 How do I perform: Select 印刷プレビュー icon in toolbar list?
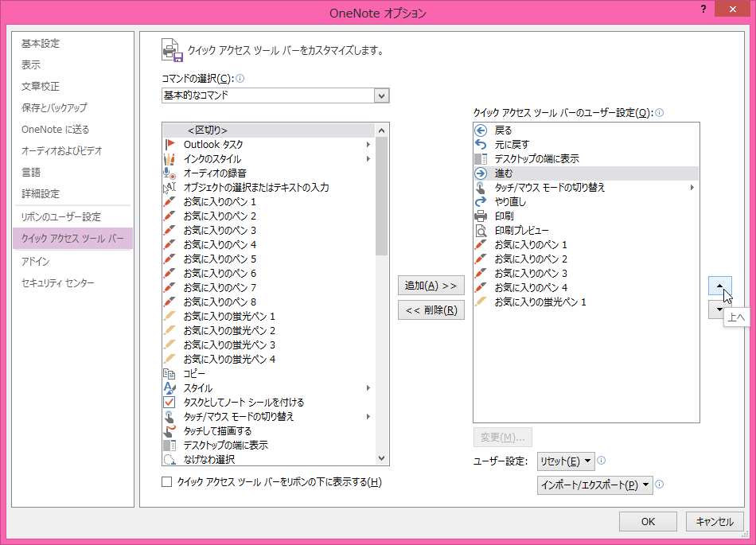click(x=481, y=231)
